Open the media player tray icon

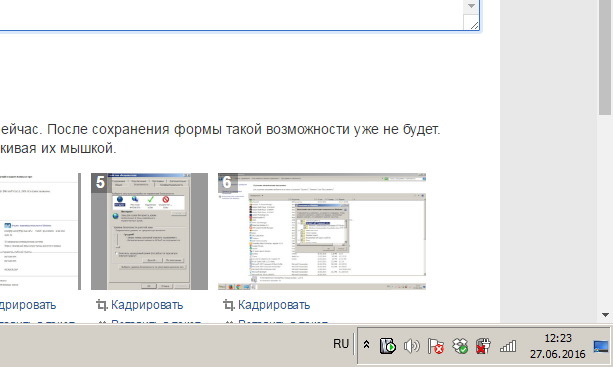[x=387, y=346]
